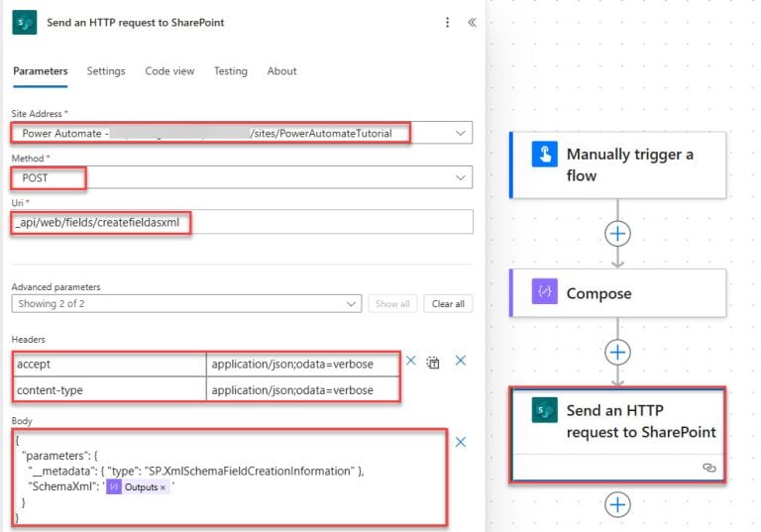Screen dimensions: 761x532
Task: Click the Compose action icon
Action: click(x=544, y=291)
